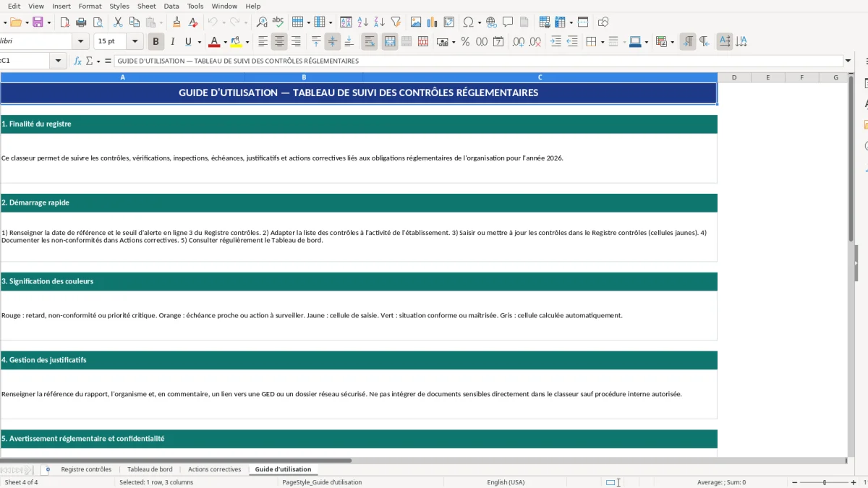The width and height of the screenshot is (868, 488).
Task: Click PageStyle_Guide d'utilisation in status bar
Action: point(322,482)
